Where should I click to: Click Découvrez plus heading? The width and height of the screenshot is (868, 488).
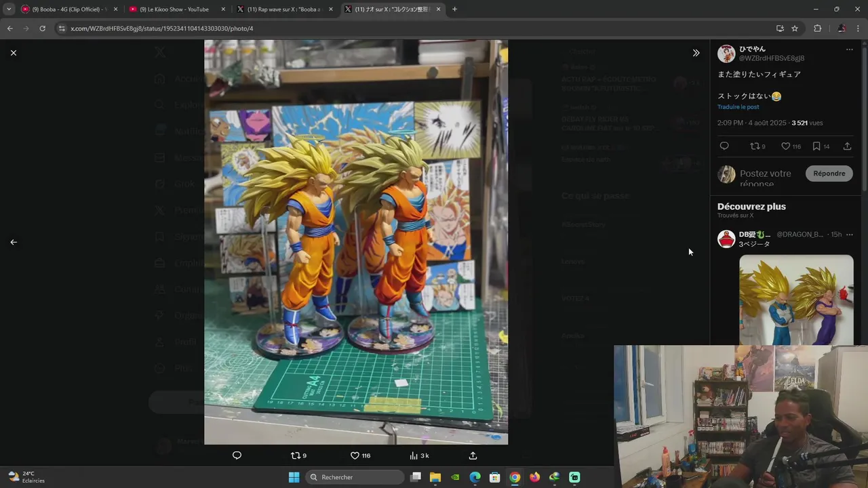click(751, 207)
